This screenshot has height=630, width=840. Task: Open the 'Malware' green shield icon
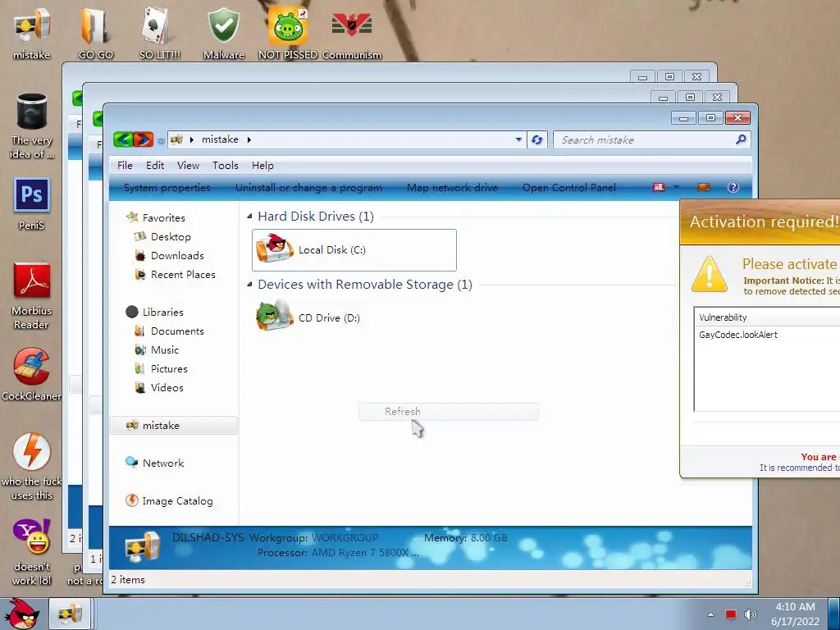[224, 33]
